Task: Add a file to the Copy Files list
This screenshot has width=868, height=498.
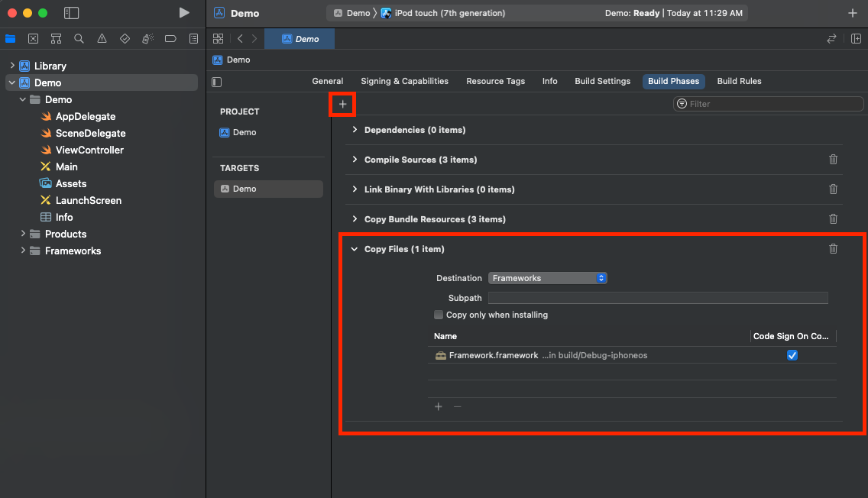Action: point(439,406)
